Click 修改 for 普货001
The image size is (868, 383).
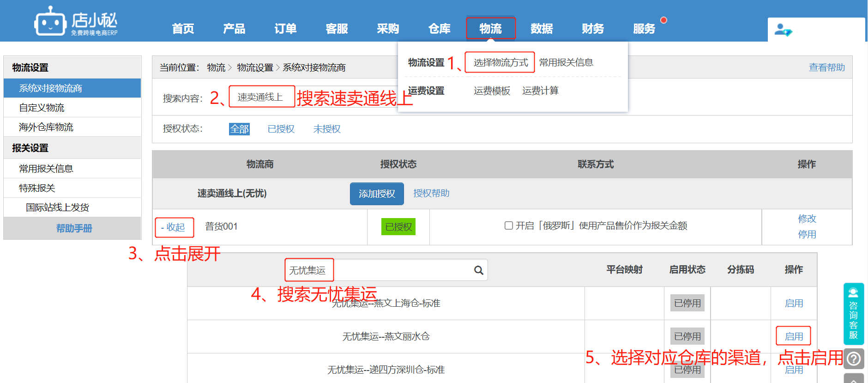point(807,218)
